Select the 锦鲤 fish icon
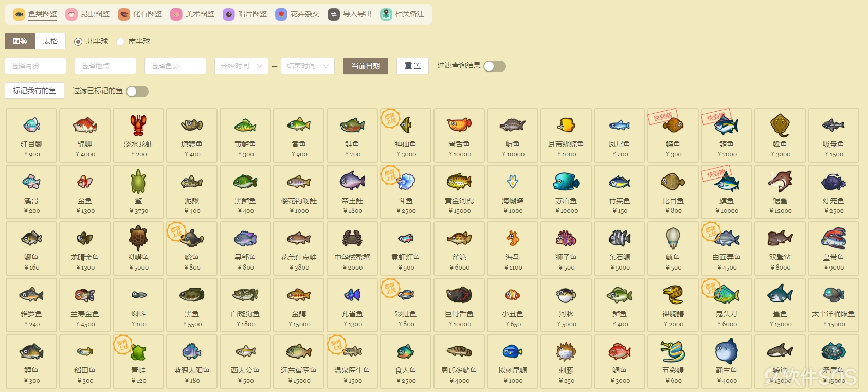868x392 pixels. (85, 125)
